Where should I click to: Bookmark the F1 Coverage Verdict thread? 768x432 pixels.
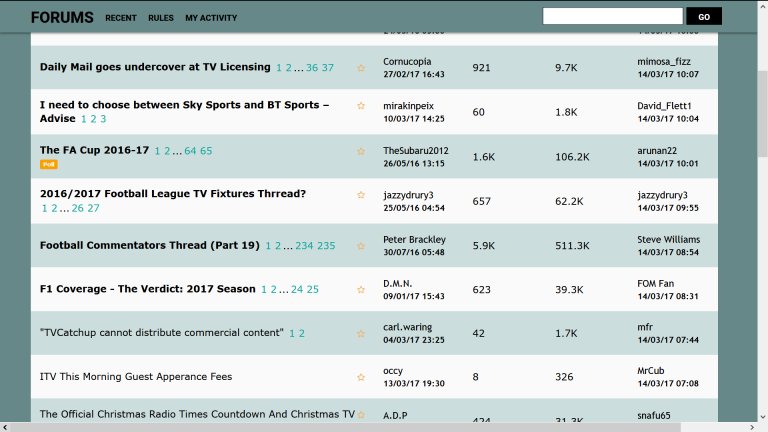coord(361,289)
